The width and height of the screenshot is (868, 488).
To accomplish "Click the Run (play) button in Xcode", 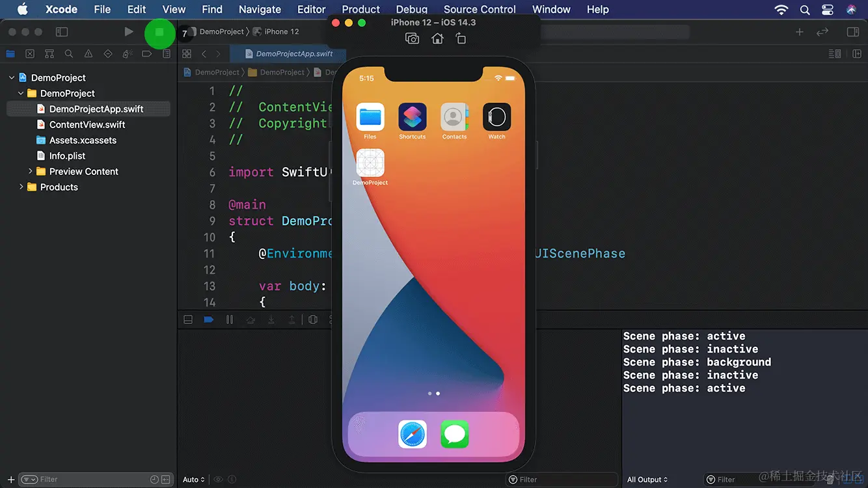I will click(129, 32).
